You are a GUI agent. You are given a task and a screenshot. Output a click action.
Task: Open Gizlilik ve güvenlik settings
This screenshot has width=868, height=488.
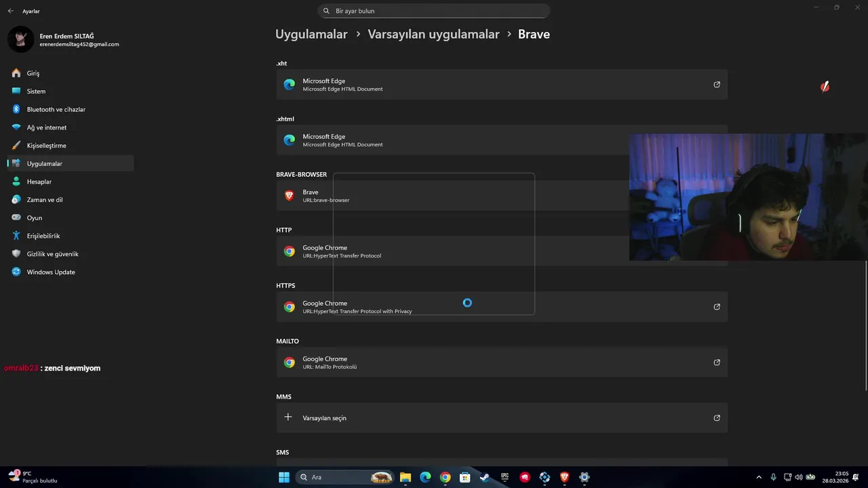tap(71, 254)
